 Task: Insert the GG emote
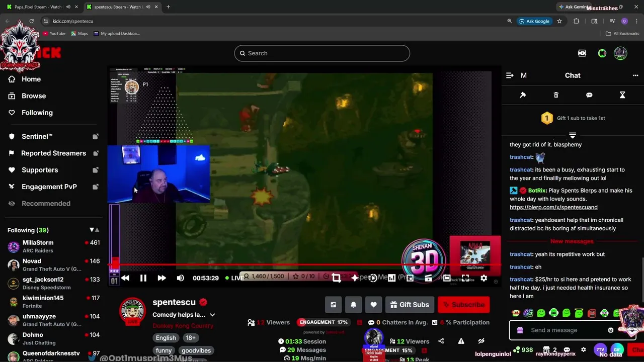pos(528,313)
